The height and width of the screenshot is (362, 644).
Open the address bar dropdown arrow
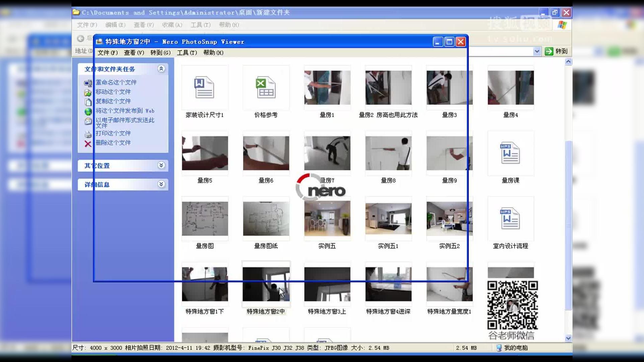[537, 51]
